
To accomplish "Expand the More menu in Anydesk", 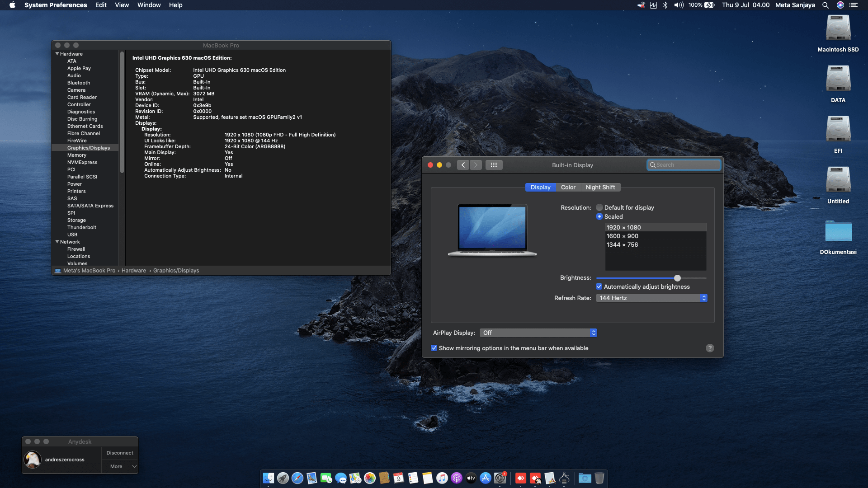I will [x=119, y=466].
